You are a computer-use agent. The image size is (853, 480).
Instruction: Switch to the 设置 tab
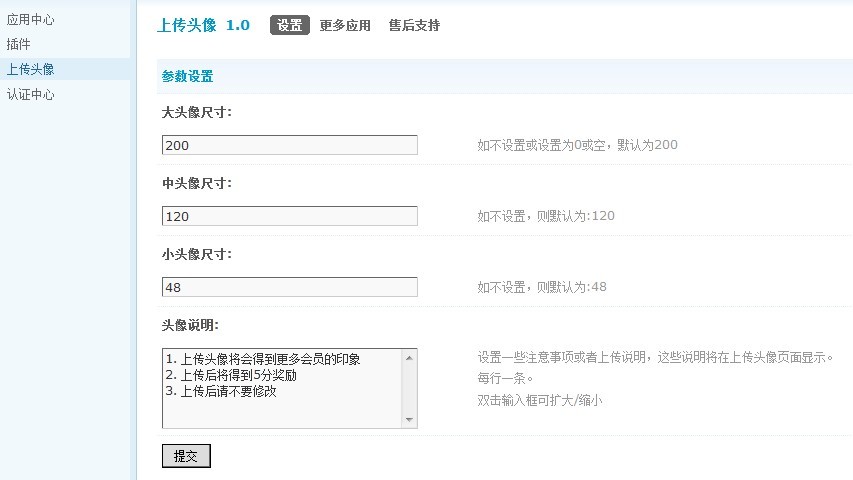click(x=290, y=26)
